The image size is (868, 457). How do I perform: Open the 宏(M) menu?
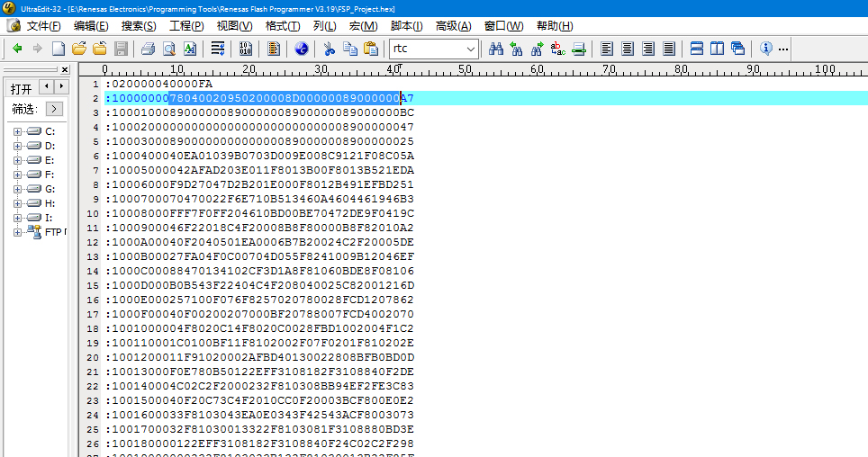coord(363,26)
